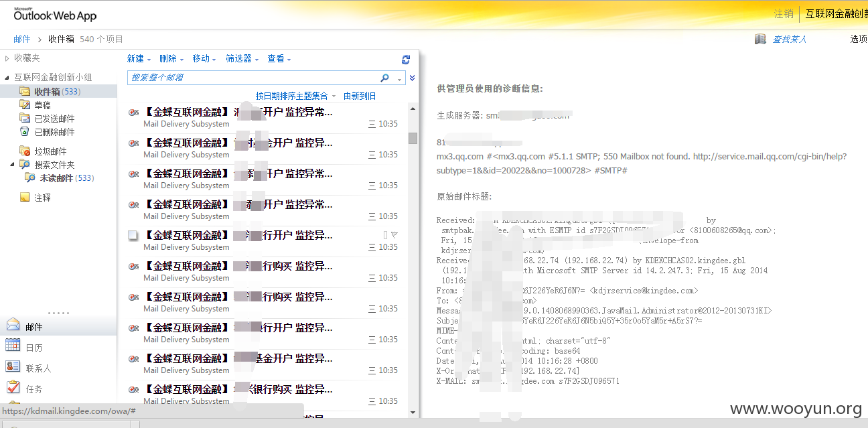Click the message list scrollbar thumb
868x428 pixels.
pos(413,138)
